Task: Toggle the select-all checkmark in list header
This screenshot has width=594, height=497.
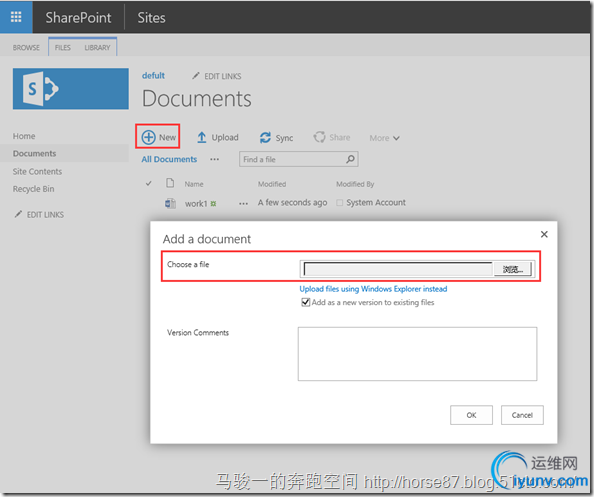Action: [149, 184]
